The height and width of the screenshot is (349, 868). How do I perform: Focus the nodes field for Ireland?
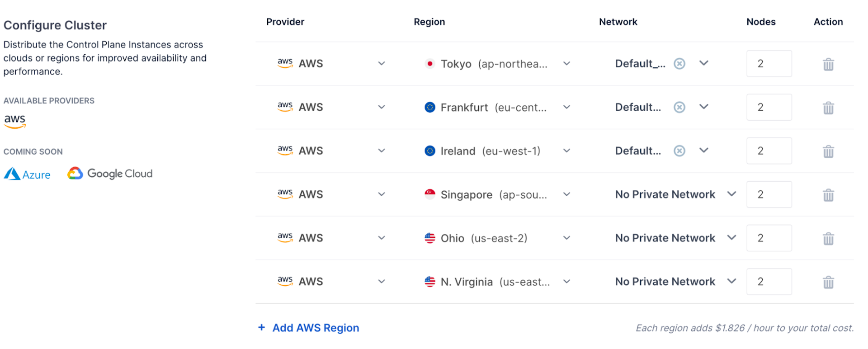[x=769, y=151]
